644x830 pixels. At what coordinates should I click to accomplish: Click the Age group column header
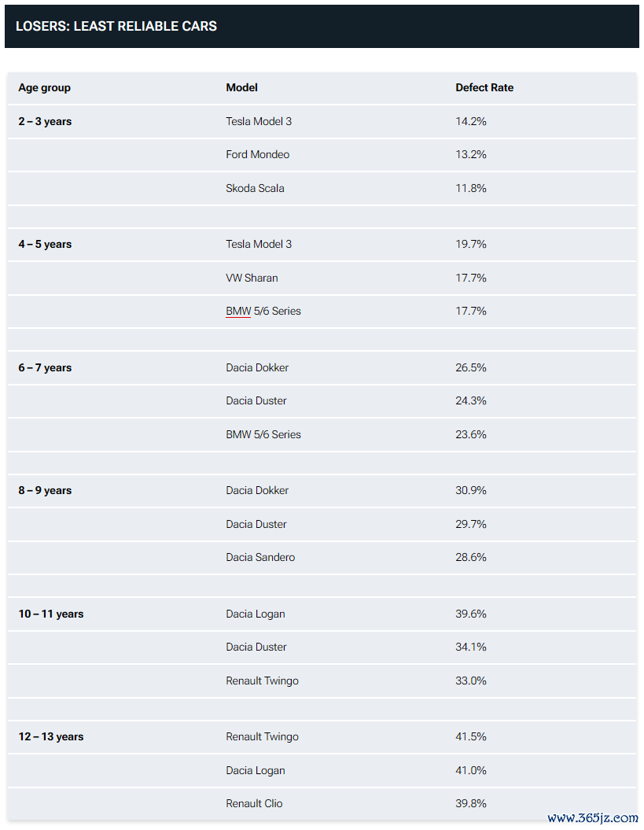[45, 88]
